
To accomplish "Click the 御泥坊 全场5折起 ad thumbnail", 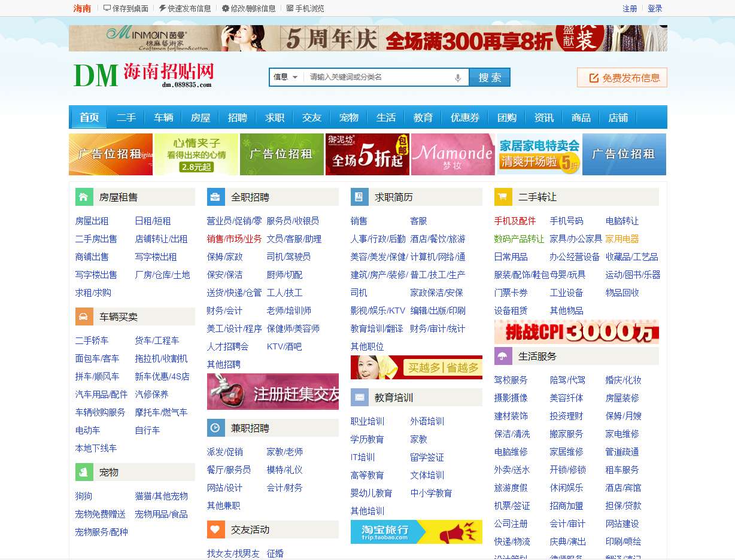I will tap(367, 154).
